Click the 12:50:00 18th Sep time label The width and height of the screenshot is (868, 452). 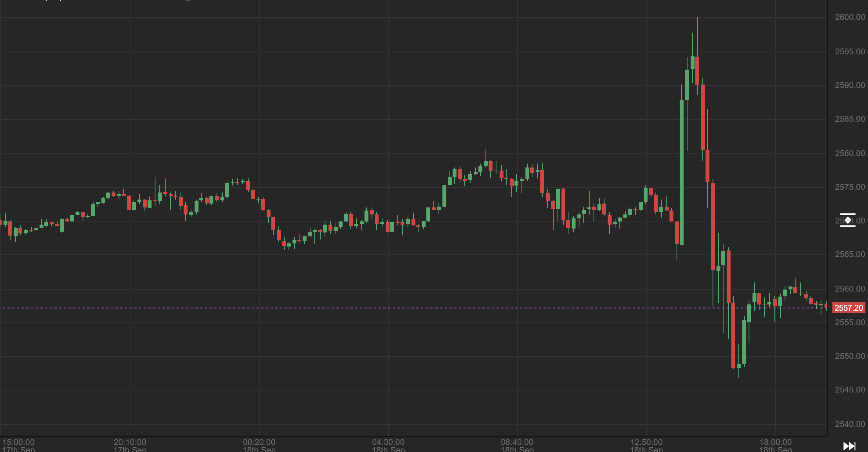pyautogui.click(x=646, y=445)
